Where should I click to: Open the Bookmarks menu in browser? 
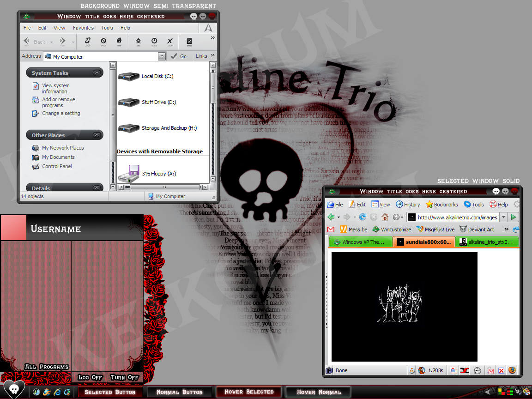tap(442, 204)
